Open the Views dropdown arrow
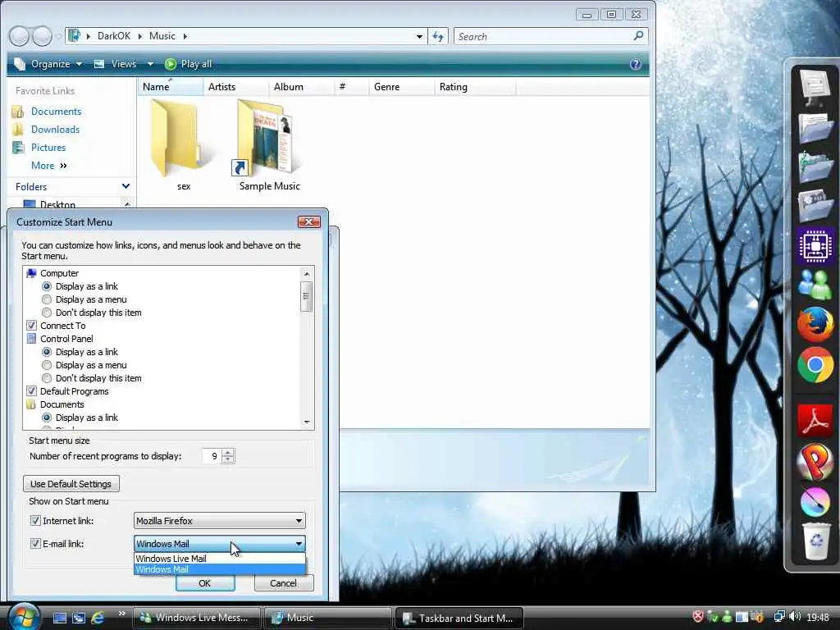The width and height of the screenshot is (840, 630). pos(151,64)
